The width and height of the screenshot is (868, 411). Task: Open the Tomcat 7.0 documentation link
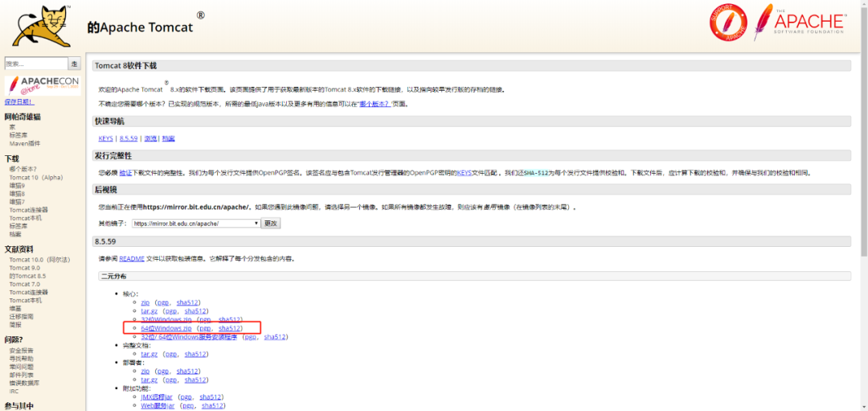pos(24,284)
